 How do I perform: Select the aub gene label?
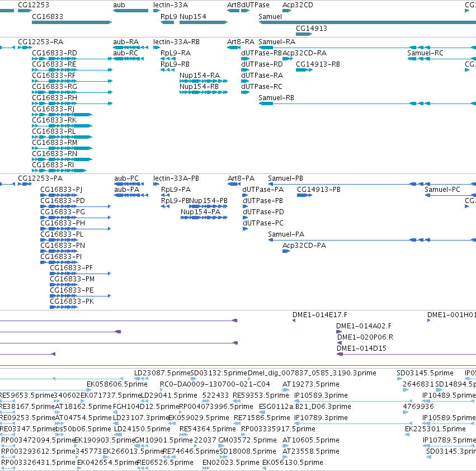point(119,5)
